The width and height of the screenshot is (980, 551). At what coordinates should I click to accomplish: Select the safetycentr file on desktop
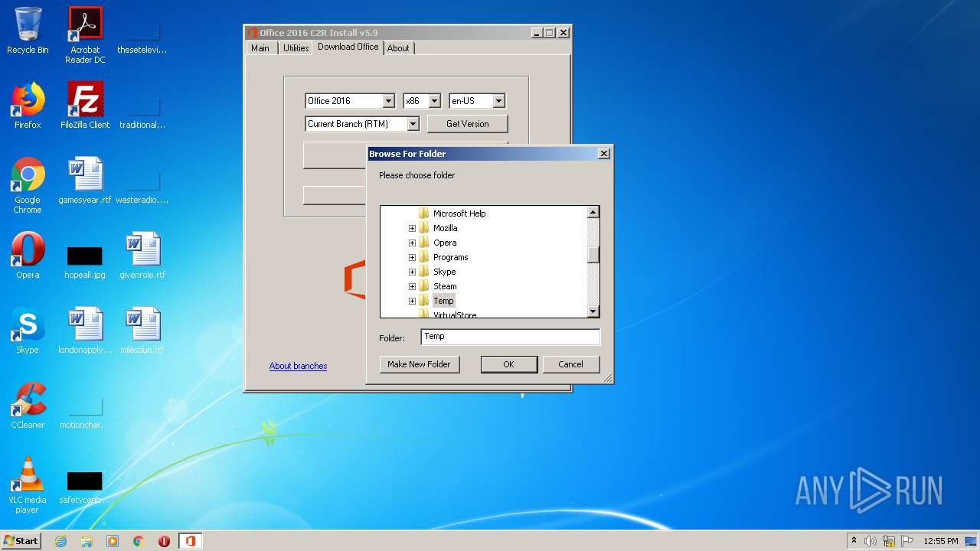(x=85, y=488)
